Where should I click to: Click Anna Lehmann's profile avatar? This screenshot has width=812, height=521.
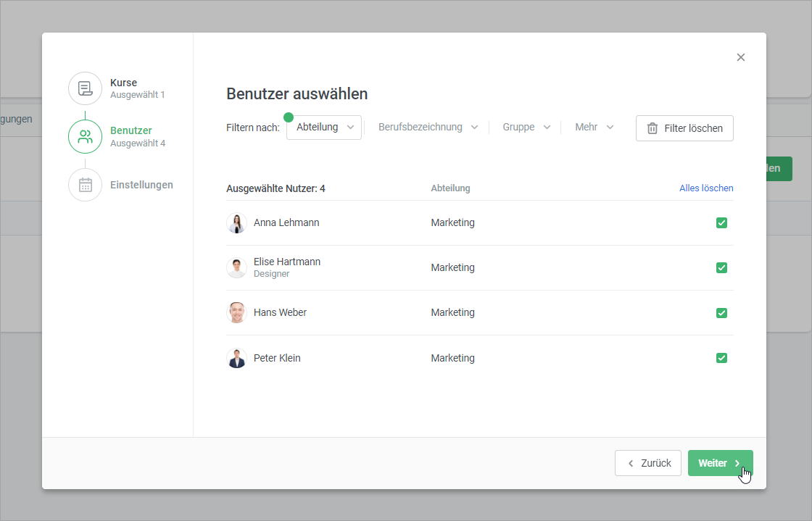point(236,223)
